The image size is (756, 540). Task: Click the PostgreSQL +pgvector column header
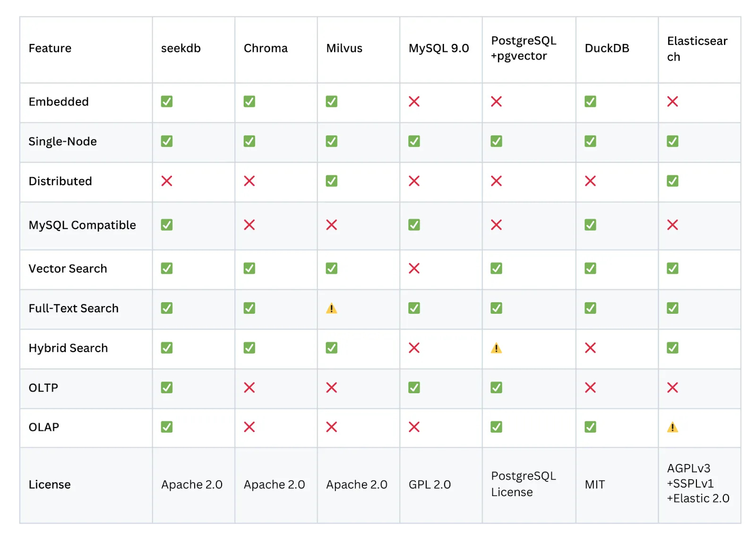tap(524, 48)
